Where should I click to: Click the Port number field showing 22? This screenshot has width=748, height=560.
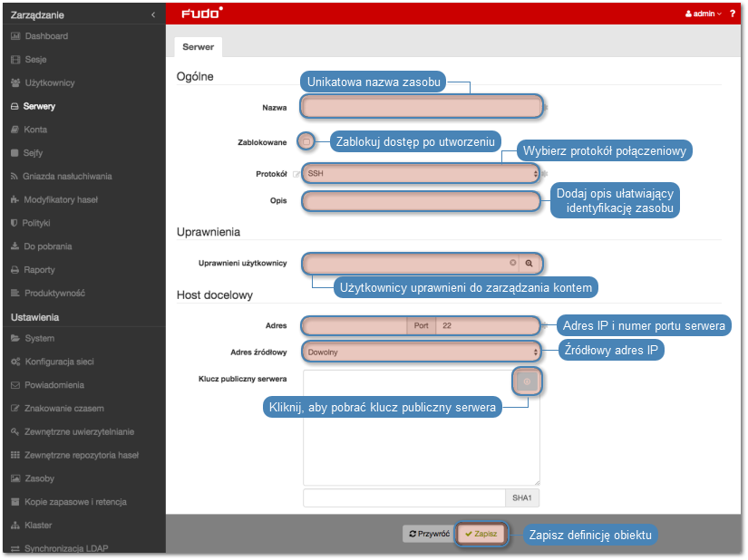click(x=487, y=325)
